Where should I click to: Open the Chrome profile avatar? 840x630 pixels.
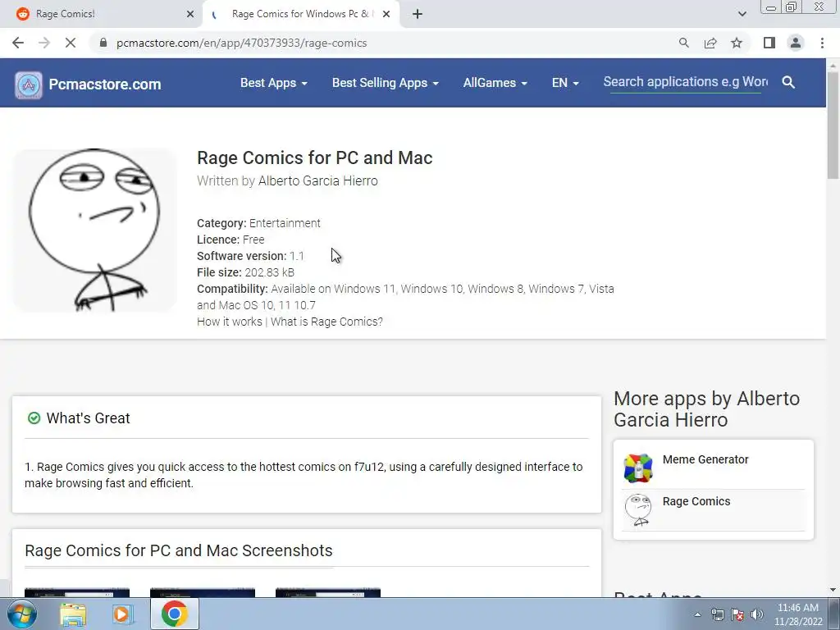pyautogui.click(x=796, y=43)
